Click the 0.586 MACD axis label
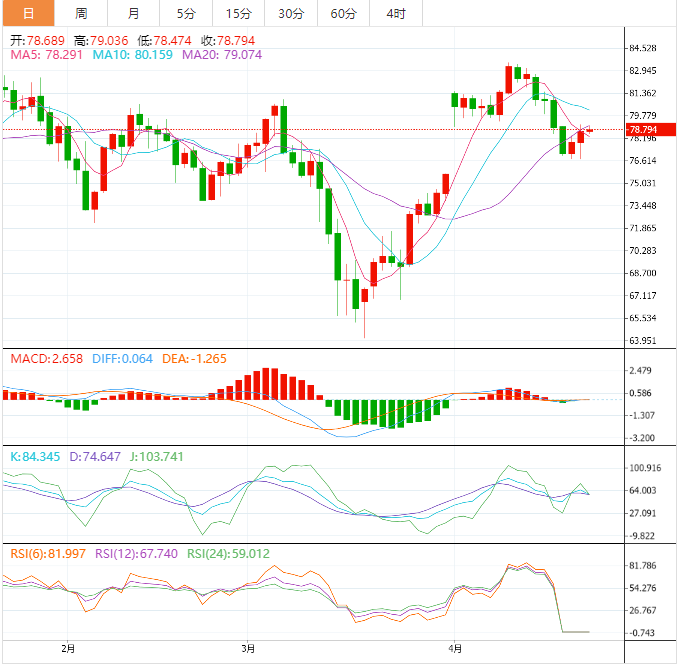680x669 pixels. [641, 393]
